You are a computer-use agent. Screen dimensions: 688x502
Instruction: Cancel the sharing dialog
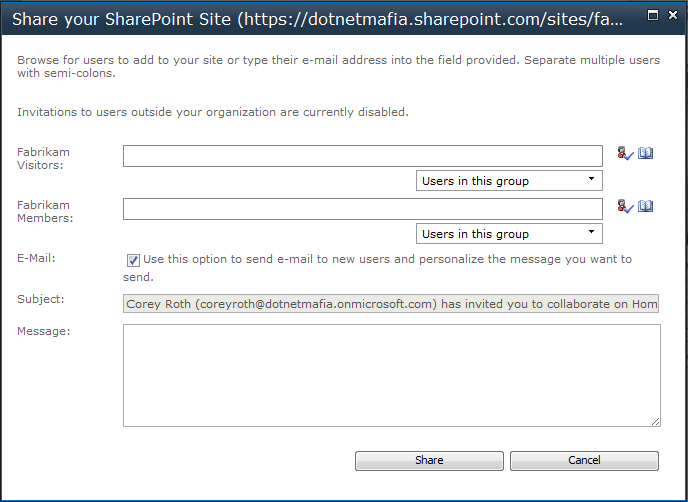coord(584,461)
